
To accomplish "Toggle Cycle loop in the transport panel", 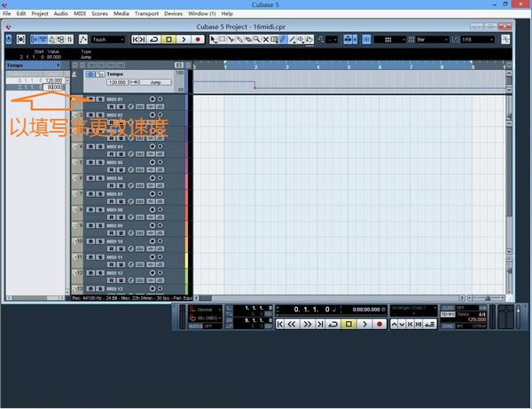I will [333, 325].
